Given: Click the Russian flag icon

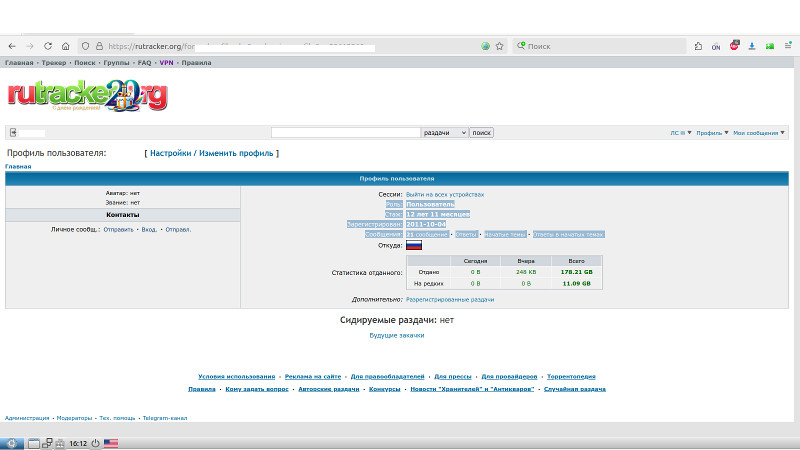Looking at the screenshot, I should [x=414, y=245].
